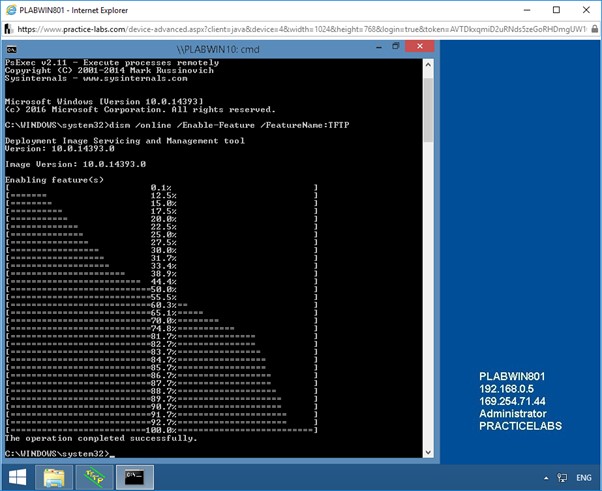This screenshot has width=602, height=491.
Task: Show hidden system tray icons
Action: [546, 478]
